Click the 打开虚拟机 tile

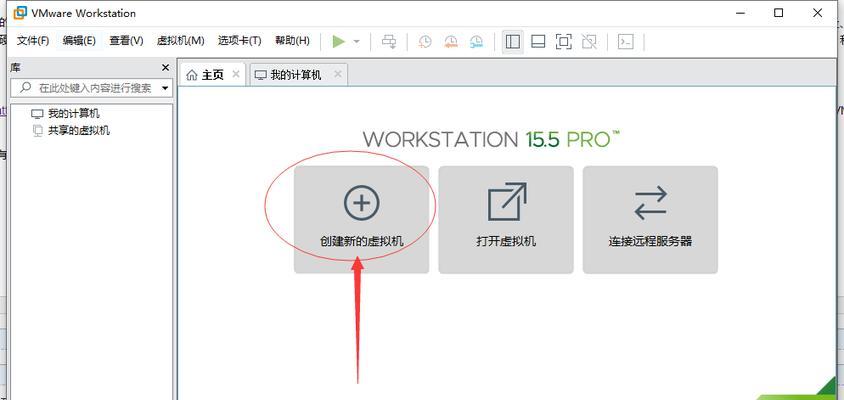(x=506, y=220)
